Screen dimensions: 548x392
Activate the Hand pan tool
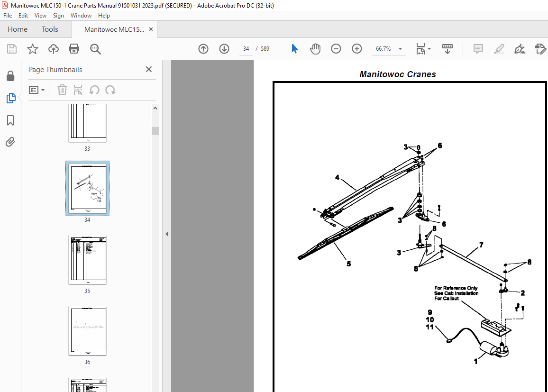click(x=315, y=49)
